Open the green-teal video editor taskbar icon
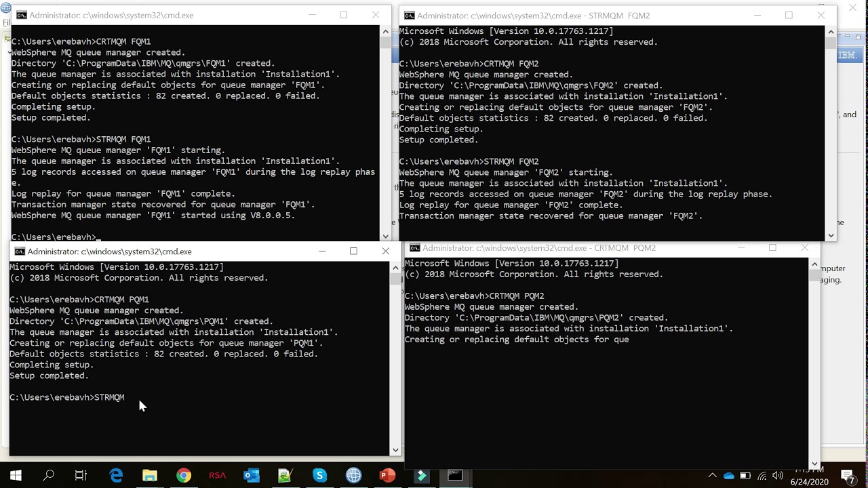This screenshot has height=488, width=868. [421, 475]
